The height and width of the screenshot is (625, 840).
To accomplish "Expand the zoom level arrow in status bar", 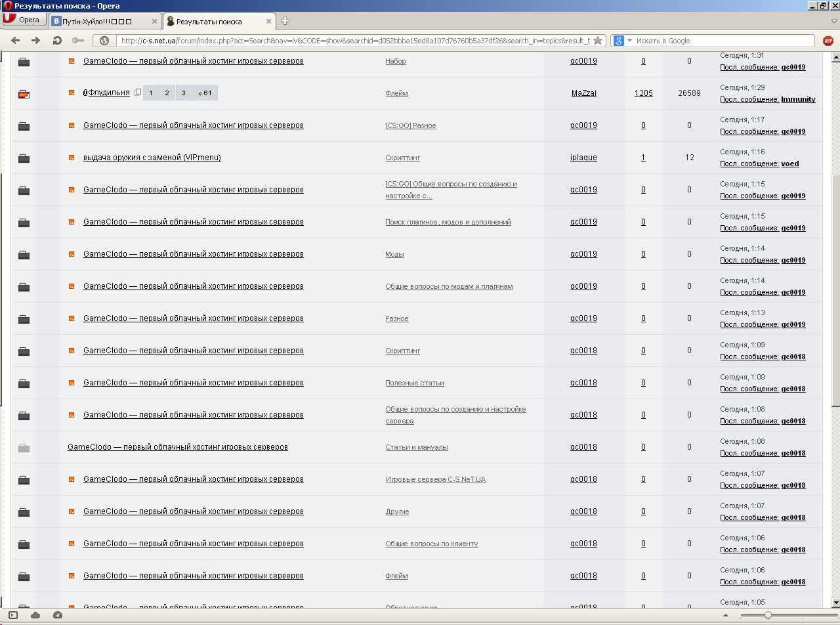I will point(726,615).
